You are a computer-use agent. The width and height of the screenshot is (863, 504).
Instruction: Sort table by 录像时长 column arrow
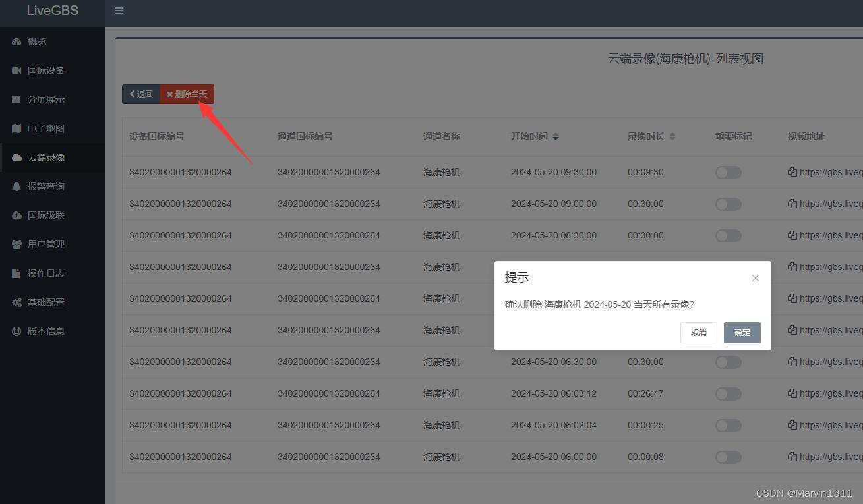[672, 136]
